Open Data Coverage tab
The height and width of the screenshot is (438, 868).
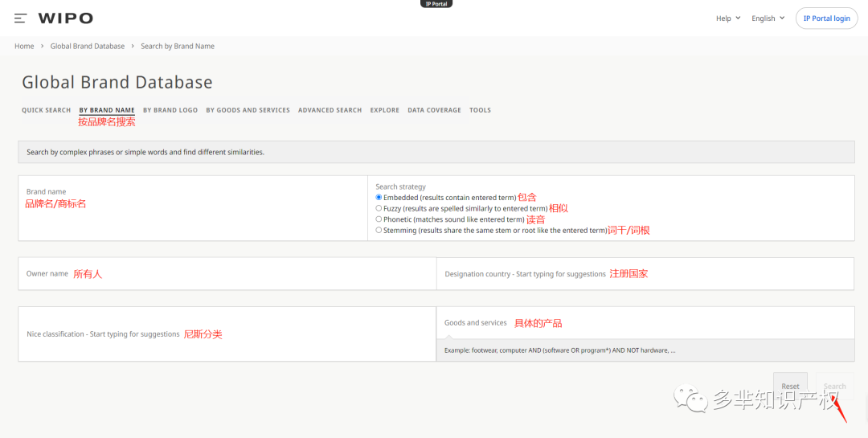click(435, 110)
